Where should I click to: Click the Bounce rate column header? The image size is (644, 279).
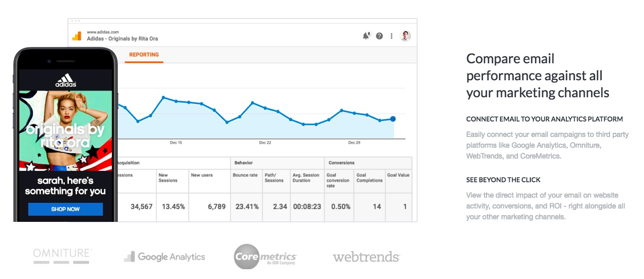(246, 176)
